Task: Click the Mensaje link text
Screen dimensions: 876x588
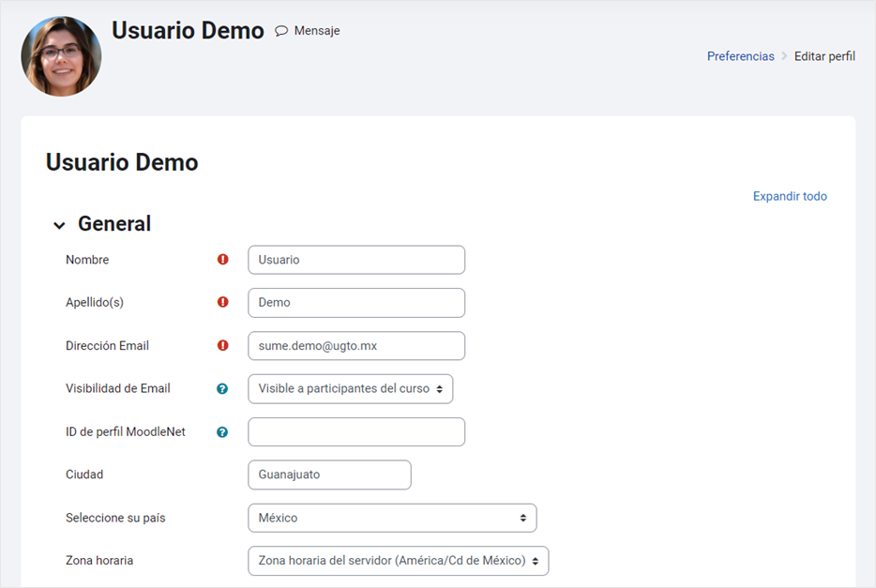Action: (x=317, y=31)
